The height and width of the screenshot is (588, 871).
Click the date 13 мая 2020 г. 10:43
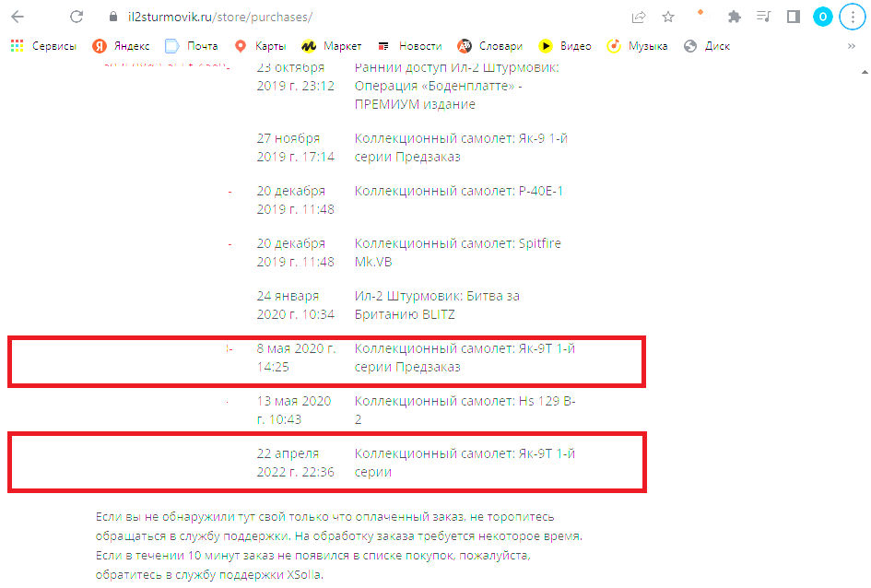pos(294,410)
